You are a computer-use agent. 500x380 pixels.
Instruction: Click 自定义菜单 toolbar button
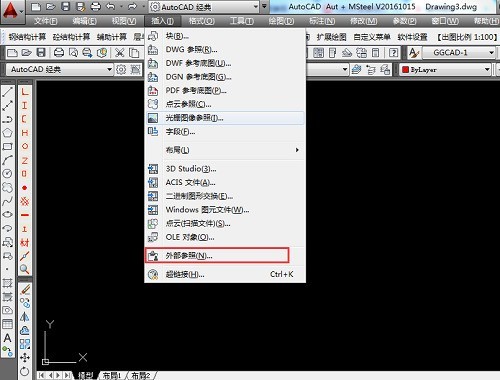(x=372, y=37)
